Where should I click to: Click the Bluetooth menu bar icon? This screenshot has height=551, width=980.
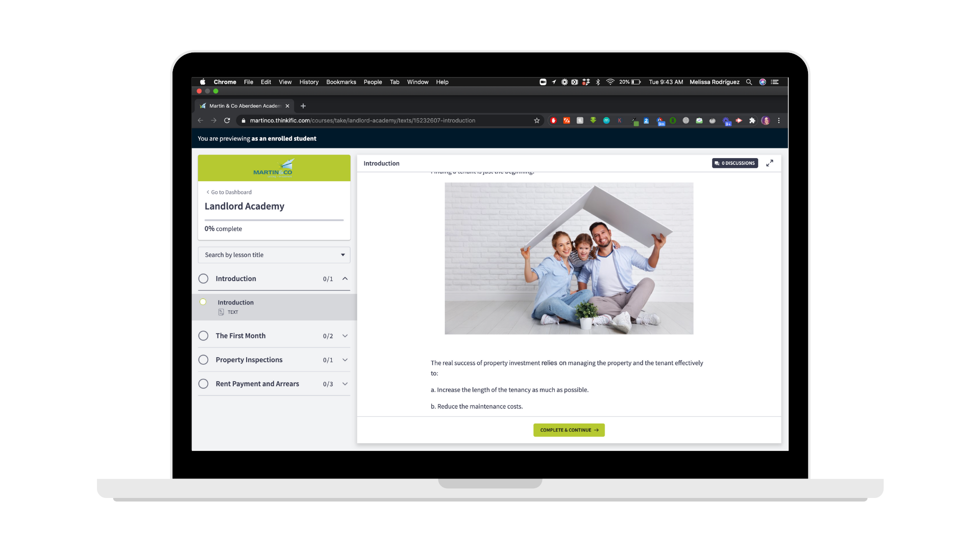[x=598, y=82]
